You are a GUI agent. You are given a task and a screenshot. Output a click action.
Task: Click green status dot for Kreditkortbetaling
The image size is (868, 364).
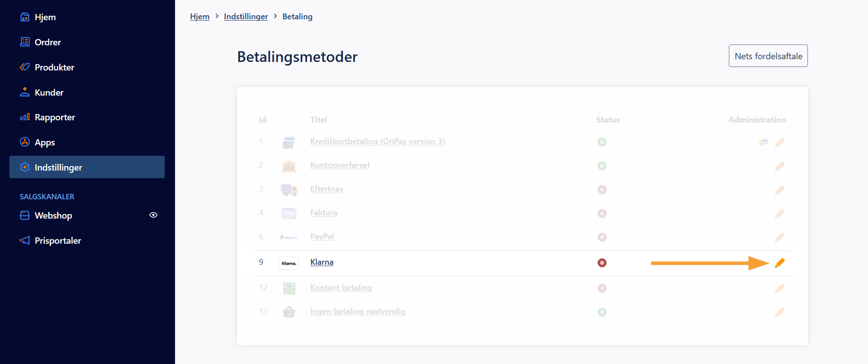pos(602,142)
